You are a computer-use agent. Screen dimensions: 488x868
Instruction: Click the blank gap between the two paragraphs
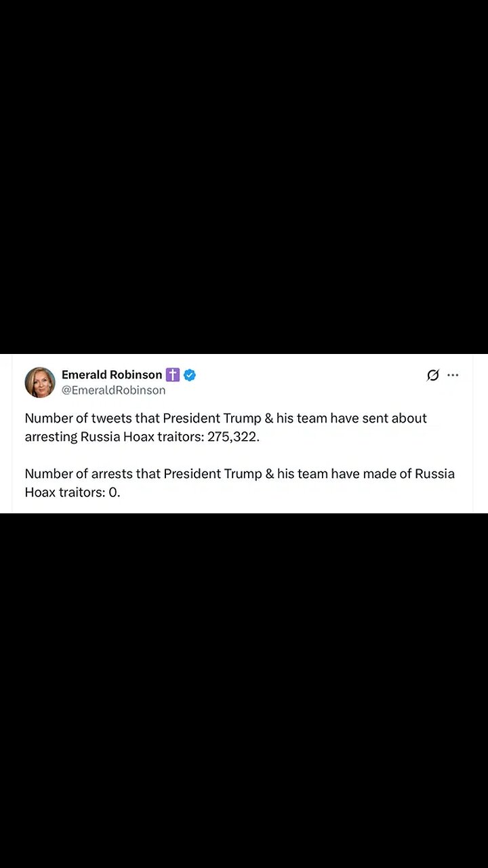pos(244,455)
